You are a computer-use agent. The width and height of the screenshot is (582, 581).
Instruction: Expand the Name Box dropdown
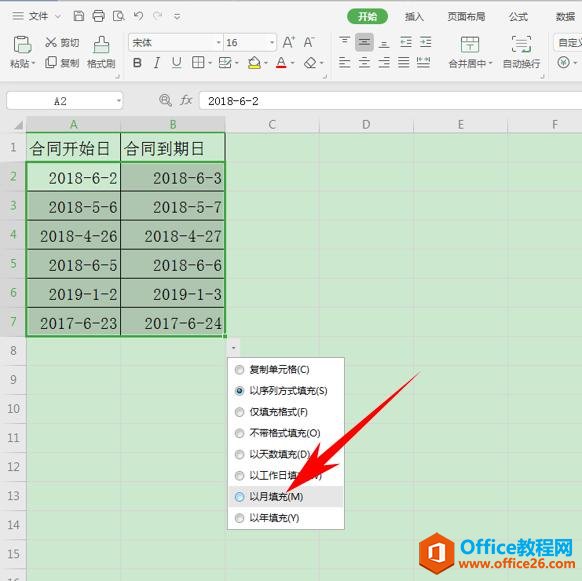(118, 101)
